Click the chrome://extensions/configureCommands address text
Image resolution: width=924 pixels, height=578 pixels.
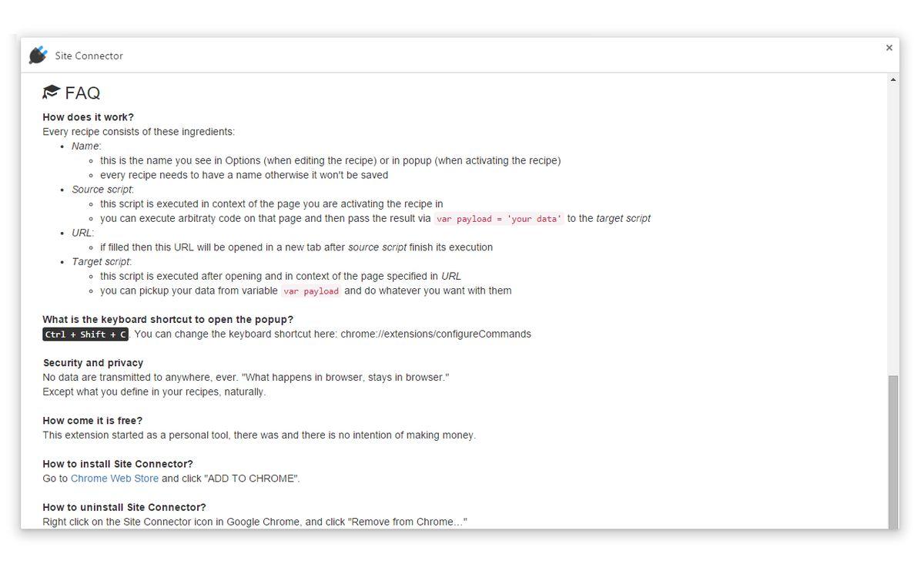pos(436,334)
